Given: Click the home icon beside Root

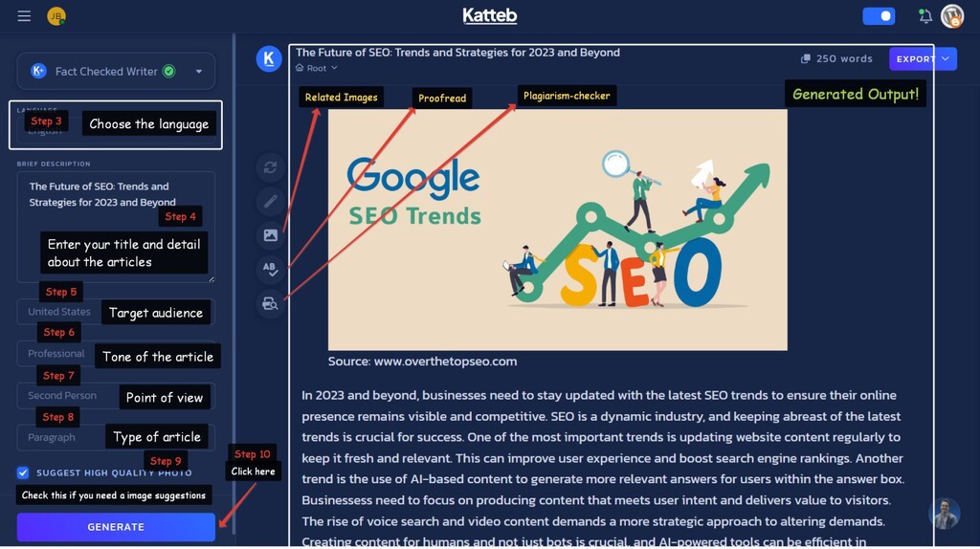Looking at the screenshot, I should coord(300,68).
